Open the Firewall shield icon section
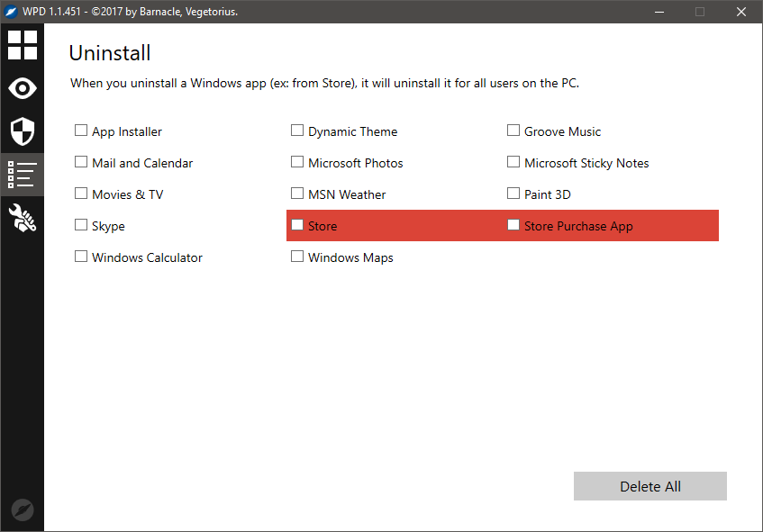763x532 pixels. [23, 131]
